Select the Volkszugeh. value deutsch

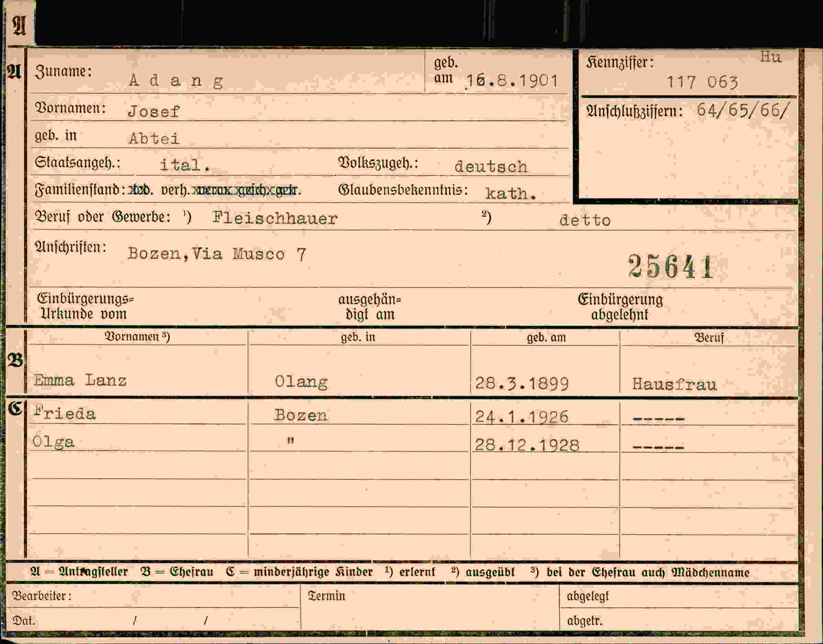491,166
